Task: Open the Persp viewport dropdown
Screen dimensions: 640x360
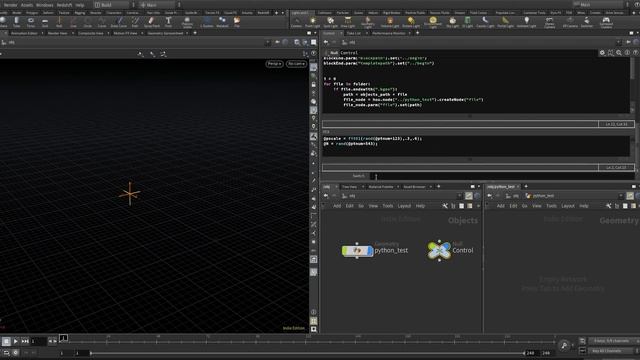Action: pos(274,64)
